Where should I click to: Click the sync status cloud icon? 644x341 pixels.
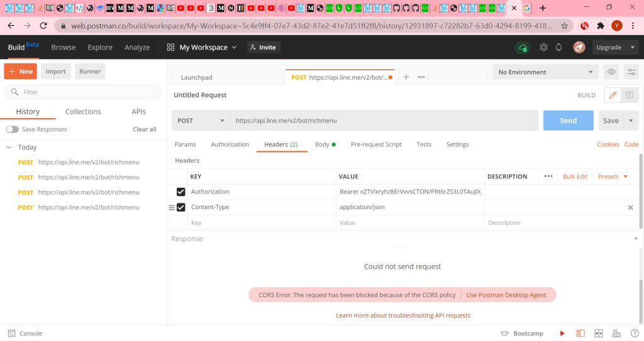pos(523,48)
